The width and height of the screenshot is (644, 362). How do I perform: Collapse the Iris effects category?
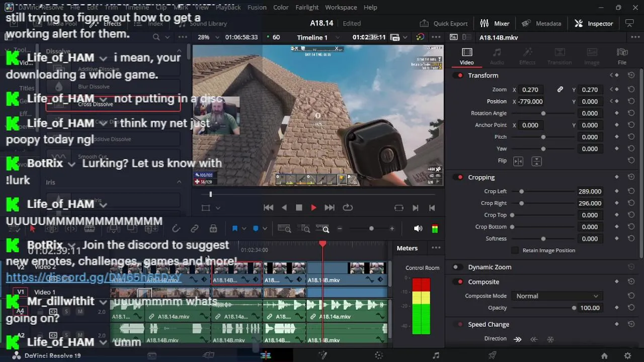click(179, 182)
